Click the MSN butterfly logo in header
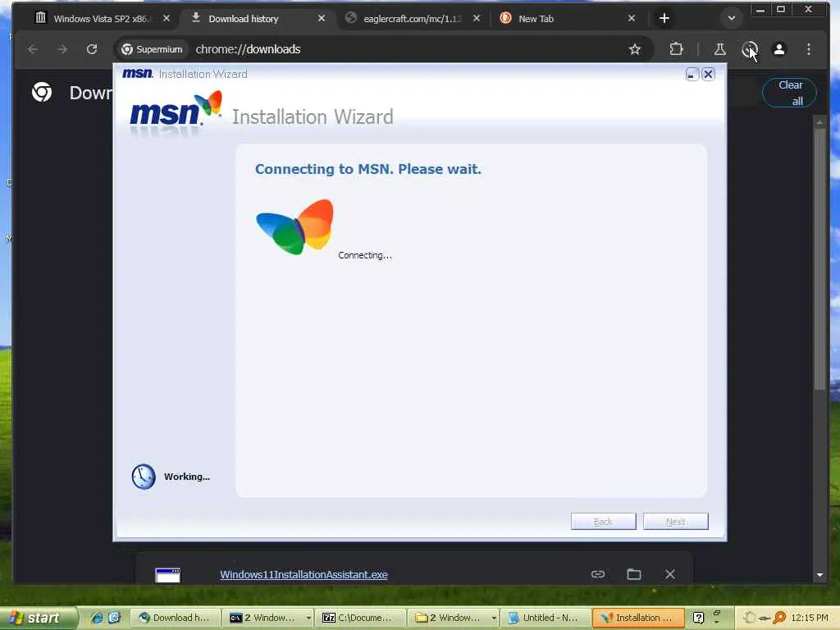 208,103
